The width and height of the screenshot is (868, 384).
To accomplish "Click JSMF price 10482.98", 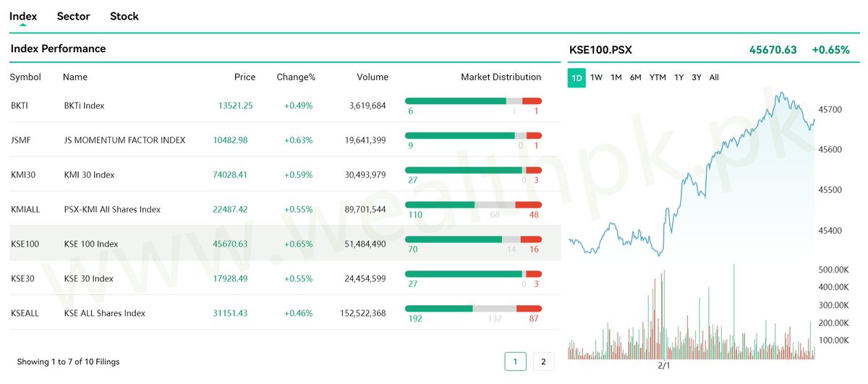I will (x=230, y=140).
